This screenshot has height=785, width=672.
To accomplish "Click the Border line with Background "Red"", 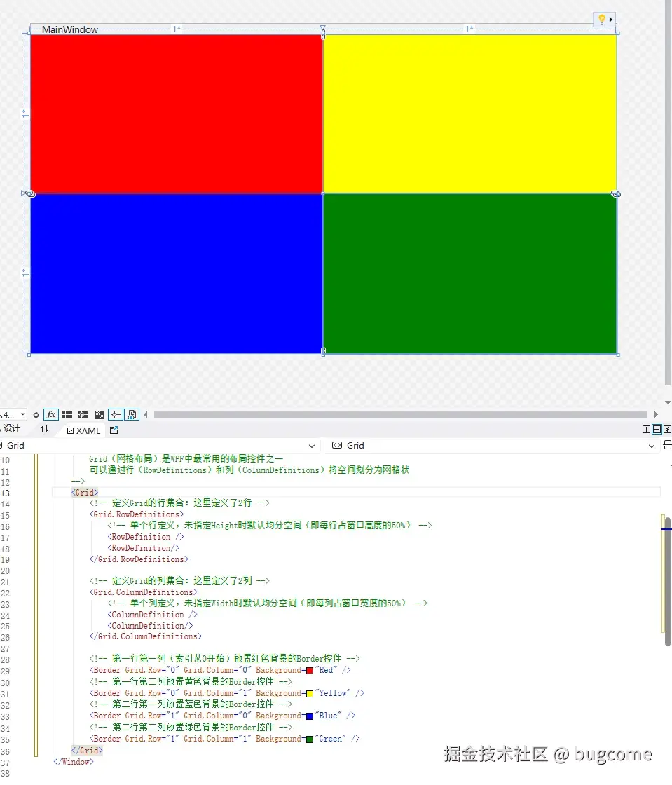I will coord(220,670).
